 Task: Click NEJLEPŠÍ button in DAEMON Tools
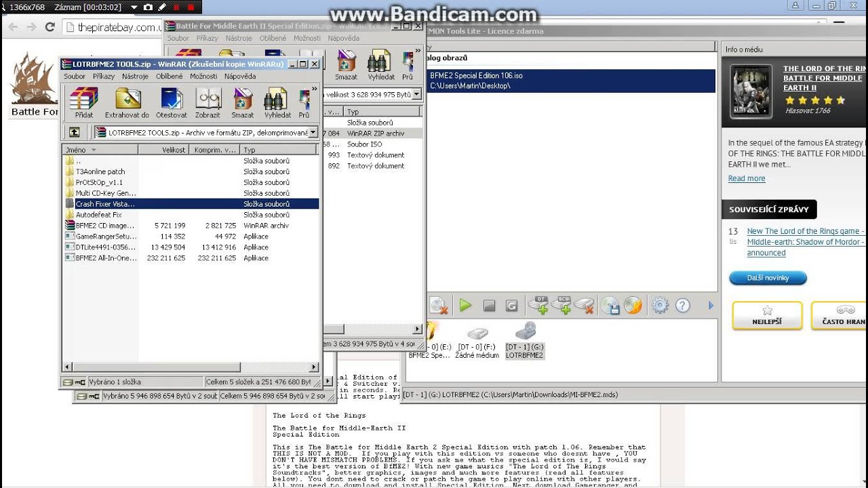point(767,316)
